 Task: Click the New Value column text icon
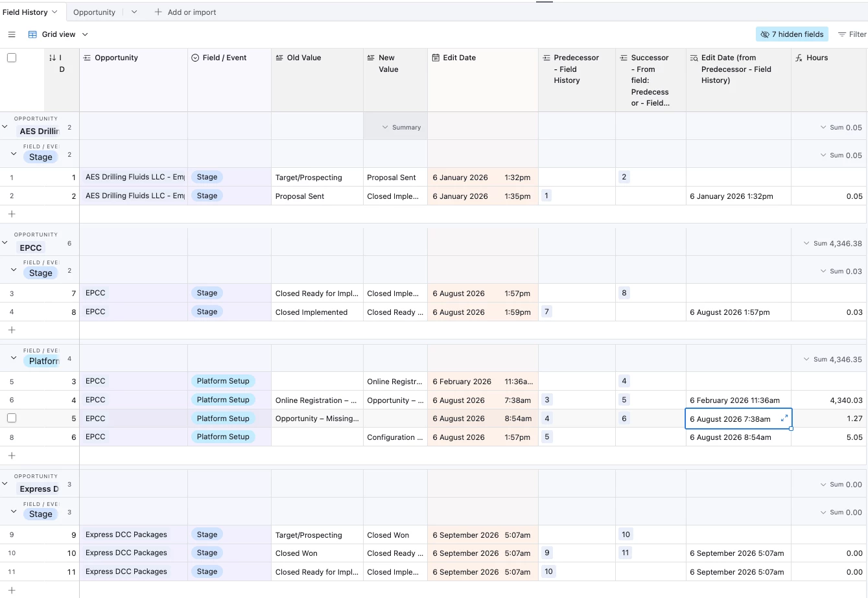pyautogui.click(x=371, y=58)
